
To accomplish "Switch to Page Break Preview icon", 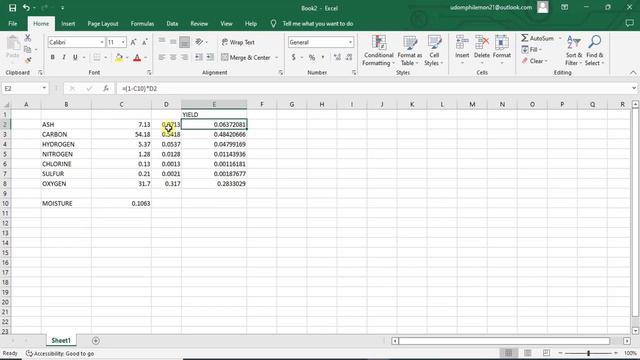I will (546, 353).
